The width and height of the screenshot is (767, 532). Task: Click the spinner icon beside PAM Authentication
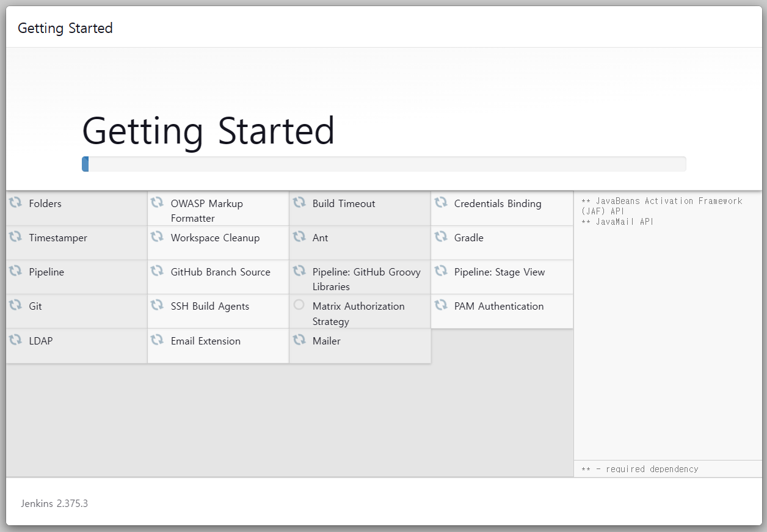(441, 305)
